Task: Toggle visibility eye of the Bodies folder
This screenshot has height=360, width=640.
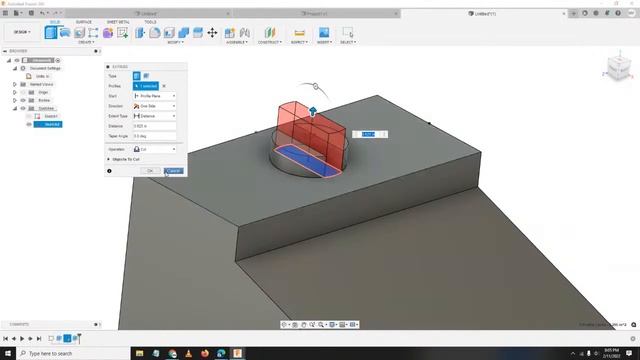Action: pyautogui.click(x=23, y=100)
